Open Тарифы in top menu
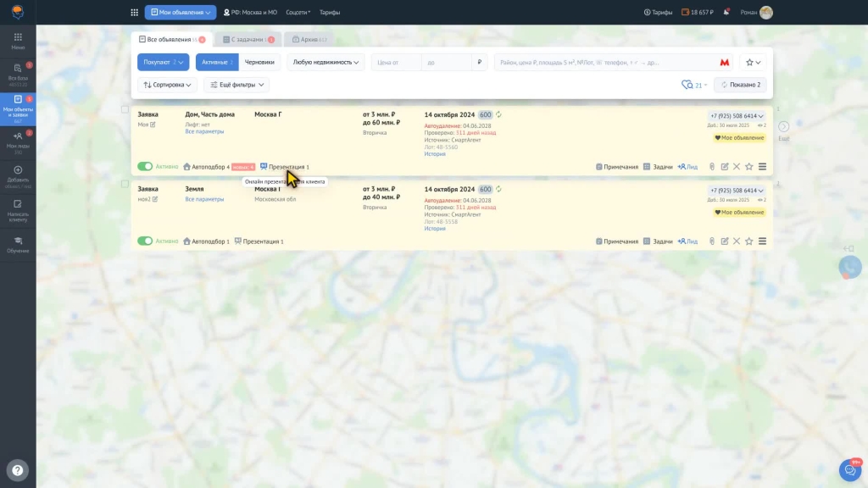Viewport: 868px width, 488px height. click(x=330, y=12)
